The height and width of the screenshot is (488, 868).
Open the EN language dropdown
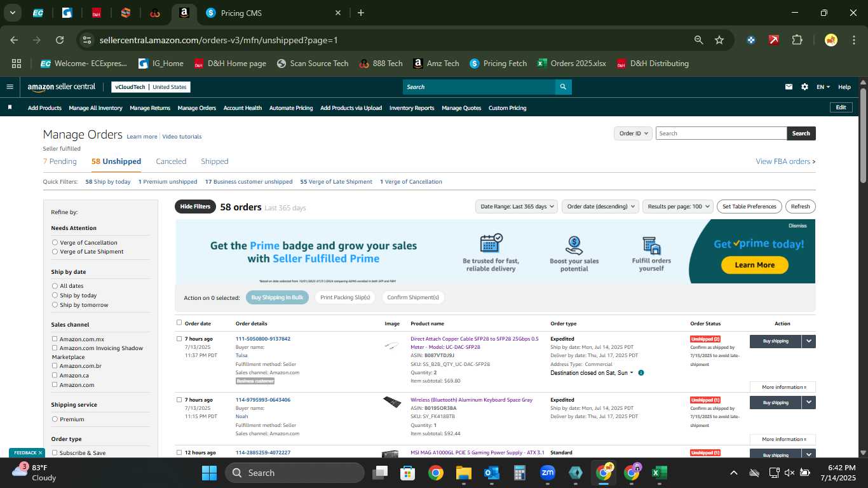click(x=823, y=87)
